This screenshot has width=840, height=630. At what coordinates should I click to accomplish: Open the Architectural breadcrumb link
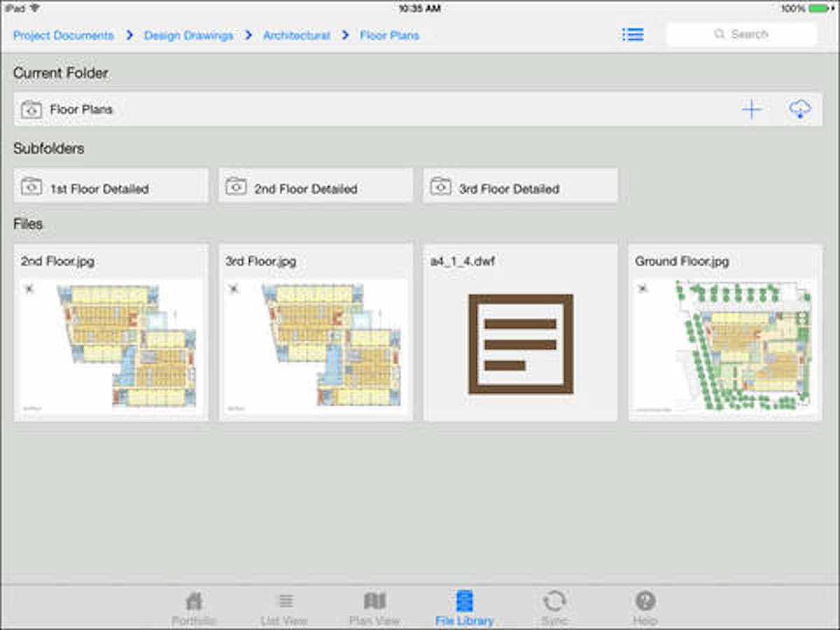[x=295, y=34]
